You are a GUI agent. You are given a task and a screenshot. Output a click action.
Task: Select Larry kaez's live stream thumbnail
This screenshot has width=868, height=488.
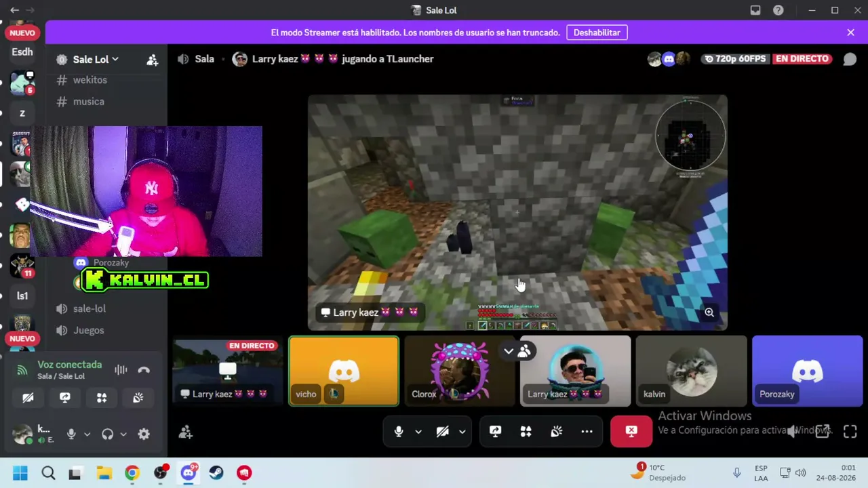coord(228,371)
